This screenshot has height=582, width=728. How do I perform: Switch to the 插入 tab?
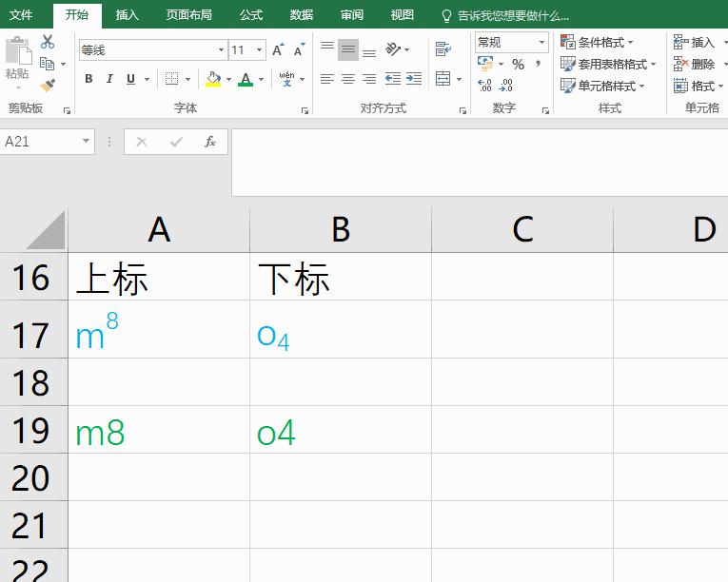coord(127,15)
